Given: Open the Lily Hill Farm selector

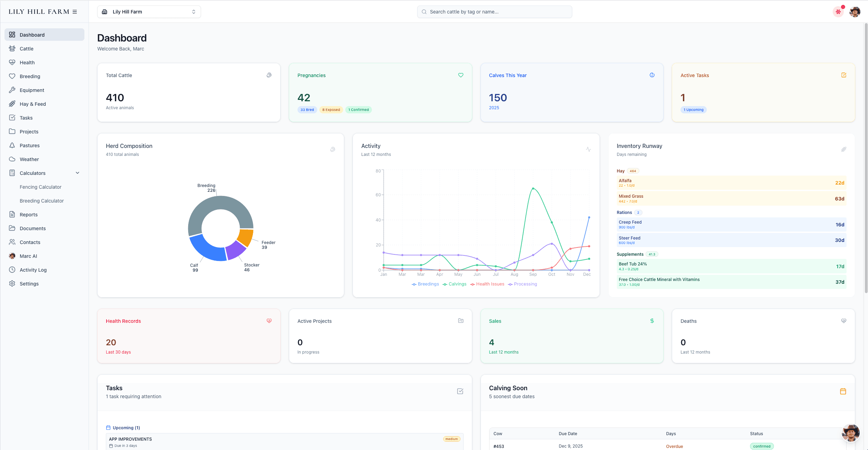Looking at the screenshot, I should [149, 11].
